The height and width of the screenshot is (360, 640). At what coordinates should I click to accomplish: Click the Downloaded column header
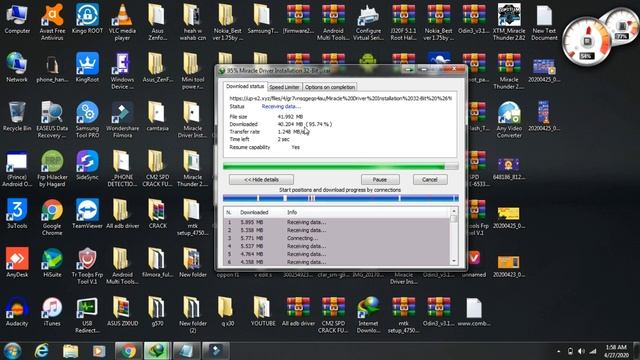[255, 212]
